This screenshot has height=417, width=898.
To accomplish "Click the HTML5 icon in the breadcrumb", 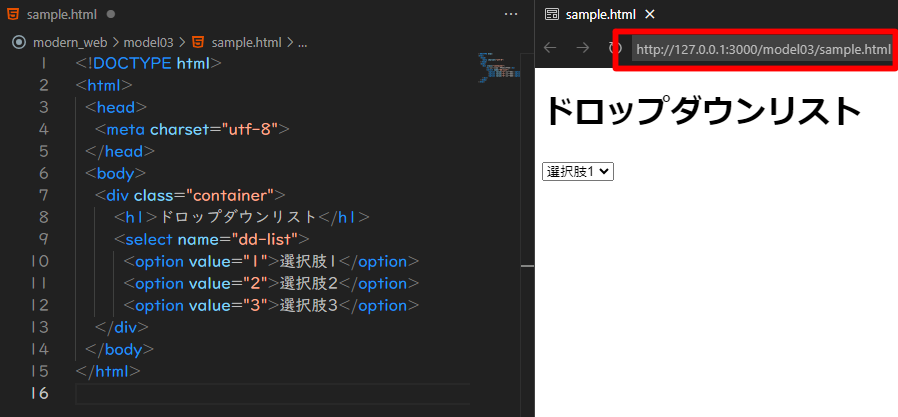I will click(198, 42).
